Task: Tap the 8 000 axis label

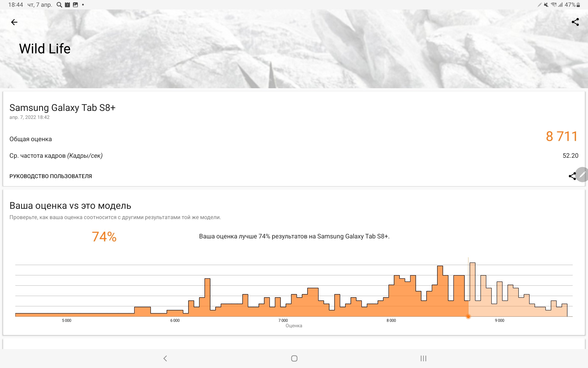Action: coord(391,321)
